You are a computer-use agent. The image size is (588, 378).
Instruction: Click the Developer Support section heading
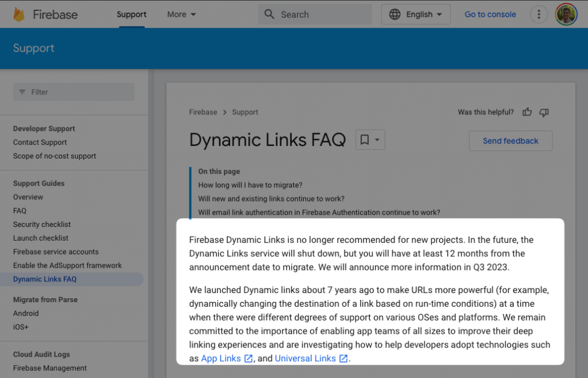point(44,129)
